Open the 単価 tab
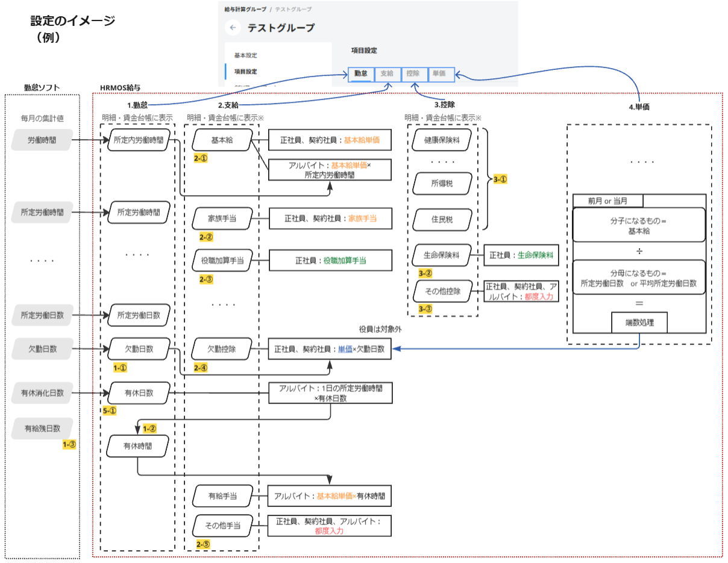Screen dimensions: 728x563 coord(439,74)
